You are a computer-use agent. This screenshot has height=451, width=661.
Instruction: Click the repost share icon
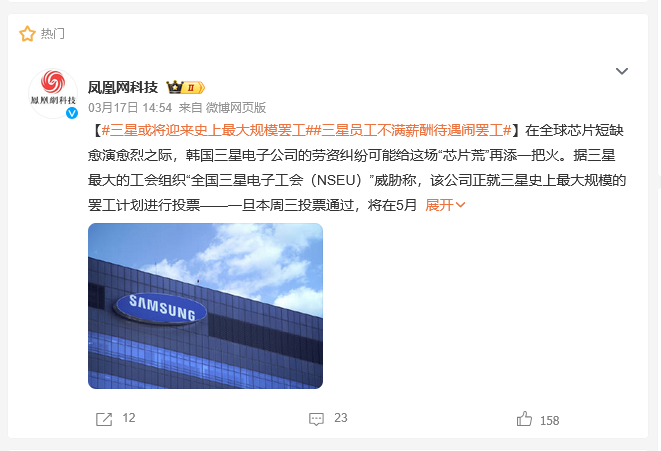(104, 419)
